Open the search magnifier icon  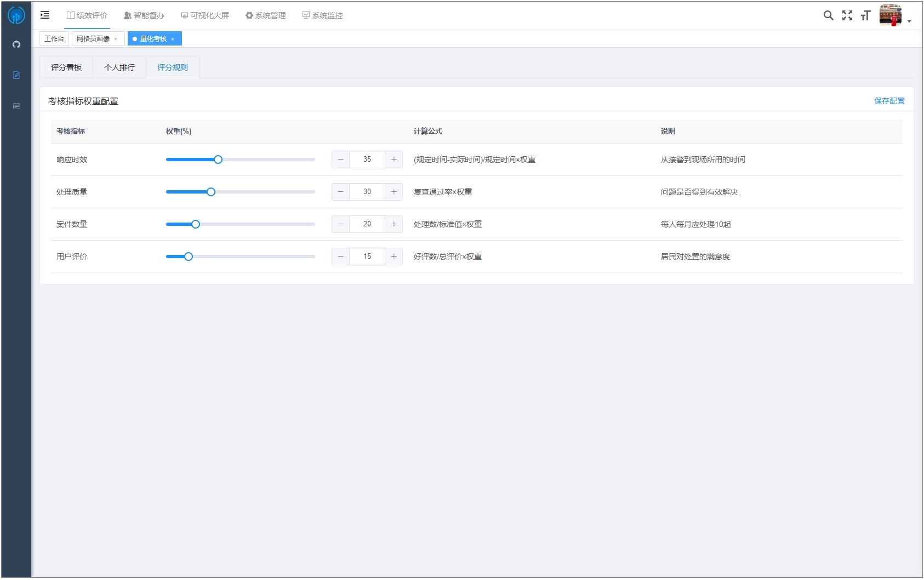[x=828, y=15]
